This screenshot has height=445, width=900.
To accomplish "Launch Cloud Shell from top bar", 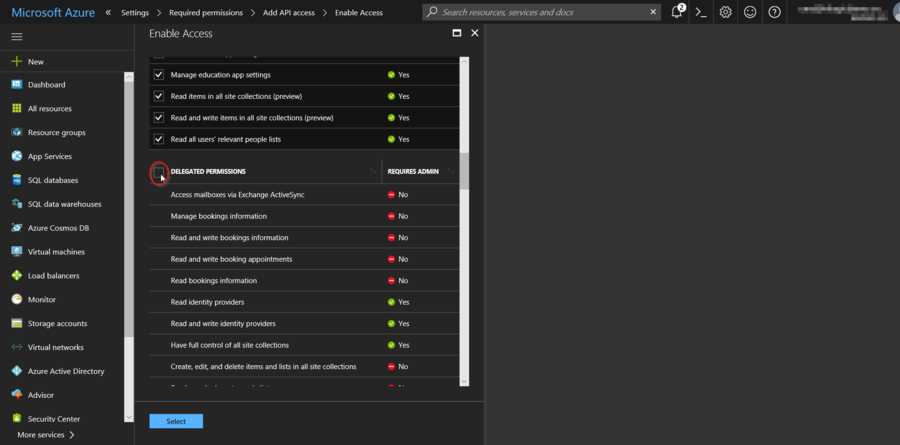I will (702, 12).
